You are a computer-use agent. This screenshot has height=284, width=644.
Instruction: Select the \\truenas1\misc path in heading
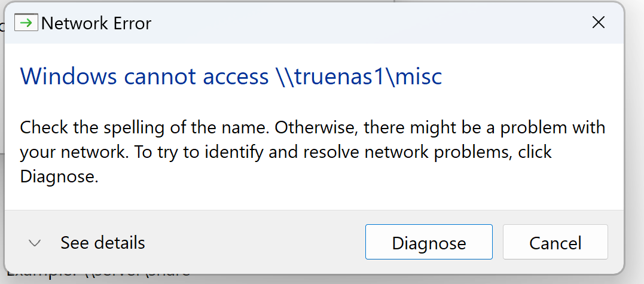point(358,77)
